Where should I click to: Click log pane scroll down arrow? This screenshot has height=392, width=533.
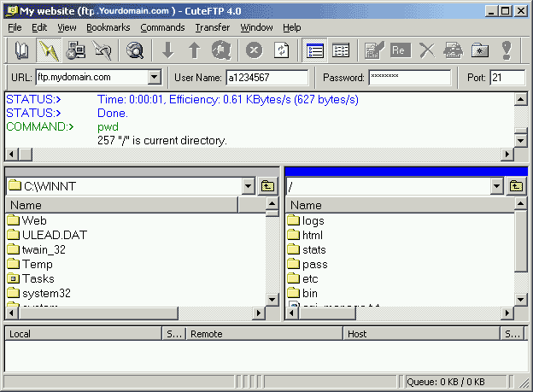pyautogui.click(x=521, y=140)
